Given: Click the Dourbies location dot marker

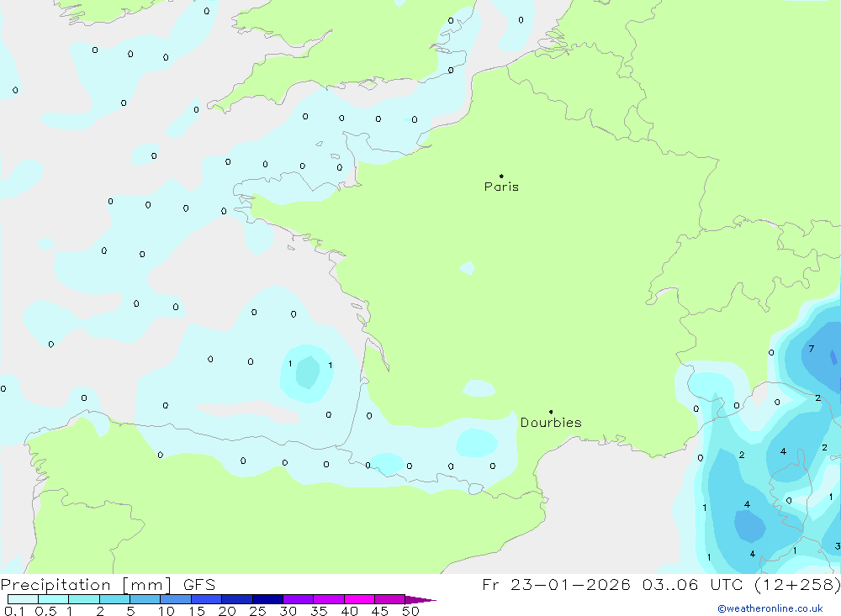Looking at the screenshot, I should point(551,412).
